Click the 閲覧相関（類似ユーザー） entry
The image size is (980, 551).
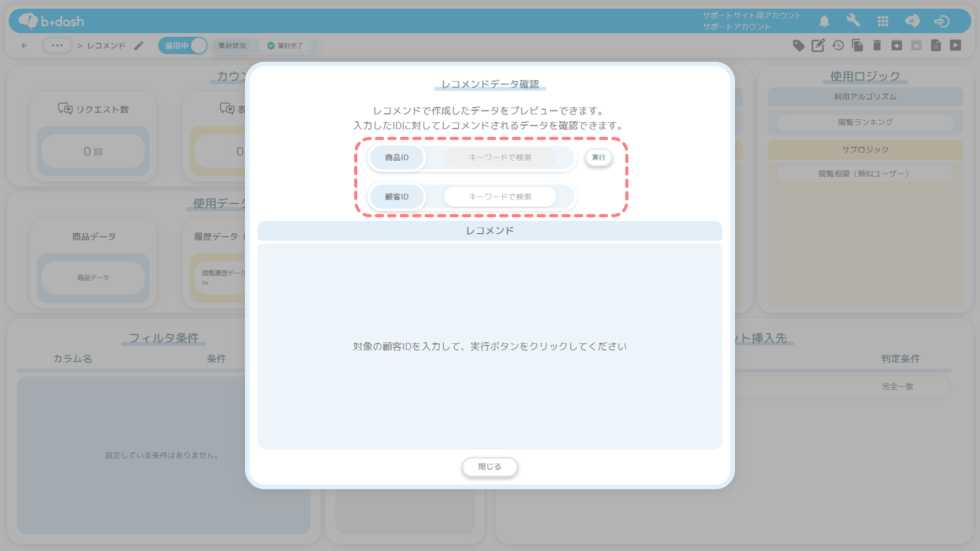click(x=865, y=174)
